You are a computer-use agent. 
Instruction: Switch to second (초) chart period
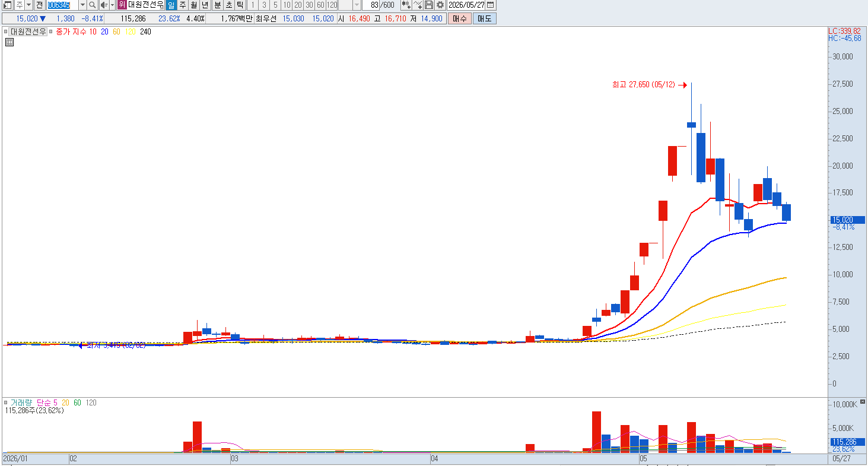pyautogui.click(x=228, y=5)
